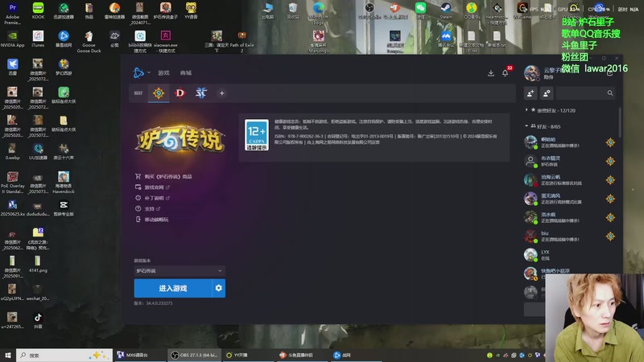The image size is (644, 362).
Task: Open the Steam desktop icon
Action: (446, 10)
